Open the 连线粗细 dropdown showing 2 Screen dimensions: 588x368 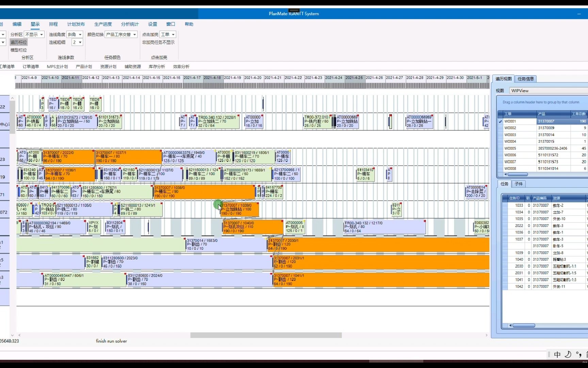(x=77, y=42)
